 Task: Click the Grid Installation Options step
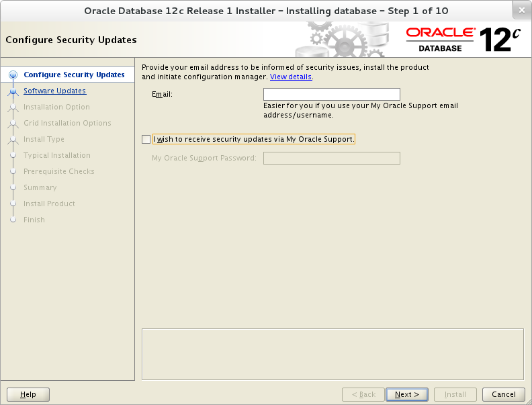[x=67, y=123]
